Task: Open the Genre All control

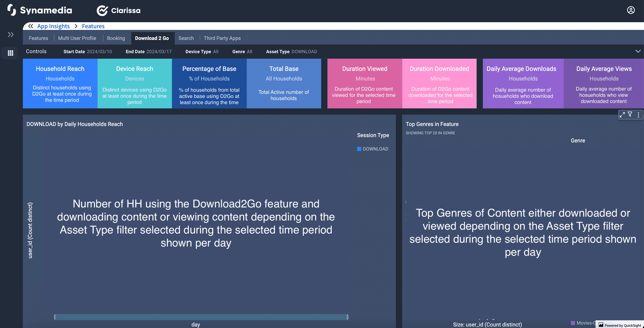Action: 242,52
